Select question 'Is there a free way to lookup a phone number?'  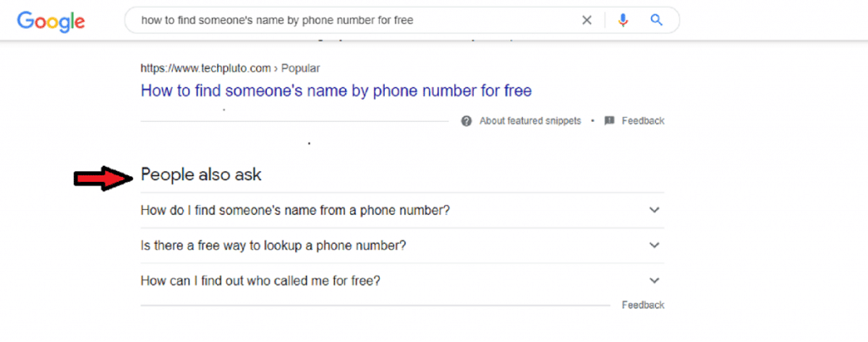coord(273,245)
